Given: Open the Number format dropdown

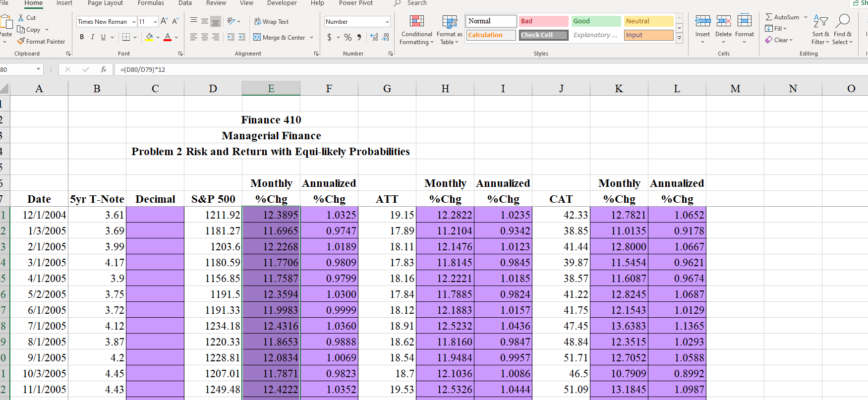Looking at the screenshot, I should coord(387,22).
